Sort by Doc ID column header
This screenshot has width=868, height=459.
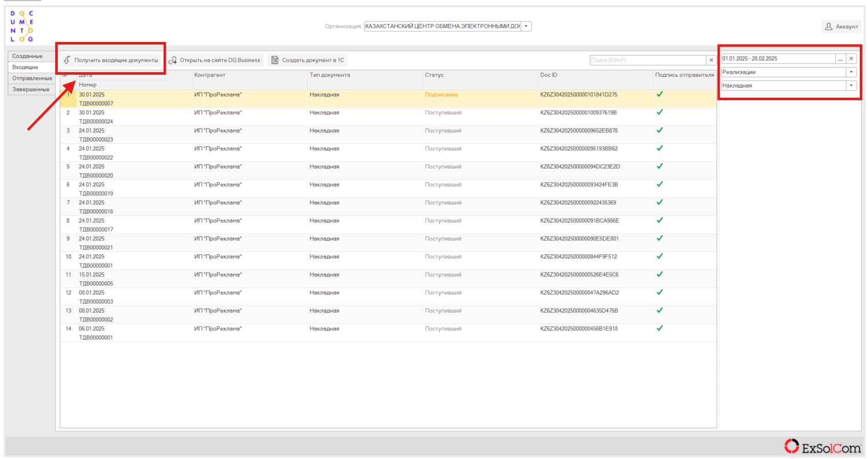(x=595, y=75)
